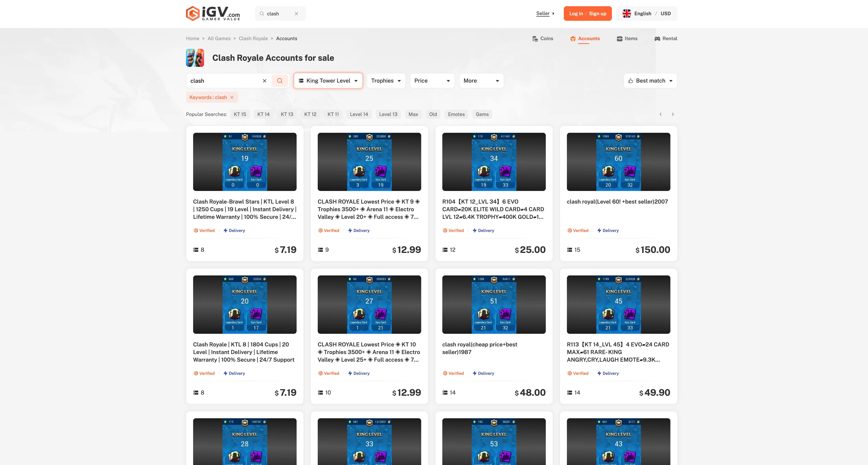Clear the top header search field
The width and height of the screenshot is (868, 465).
pos(297,14)
